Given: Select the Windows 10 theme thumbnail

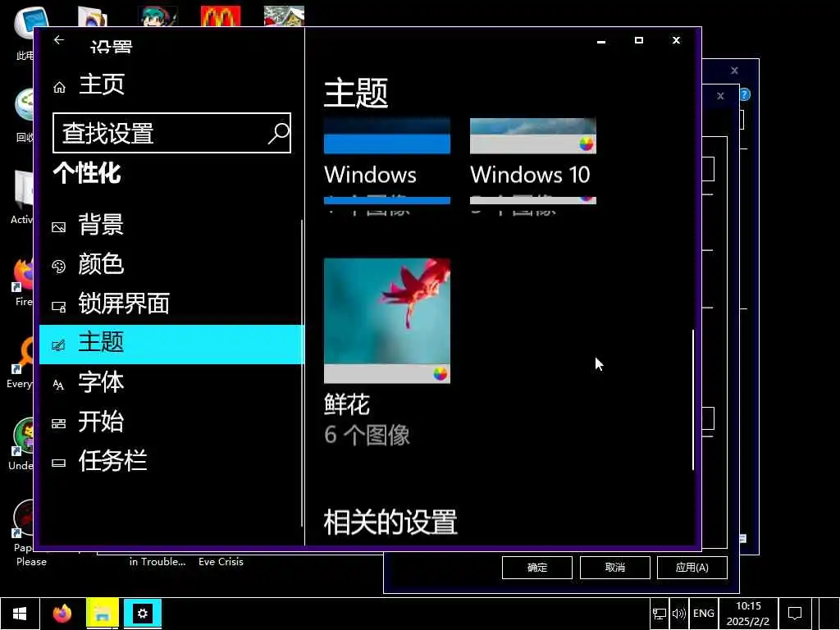Looking at the screenshot, I should tap(532, 136).
